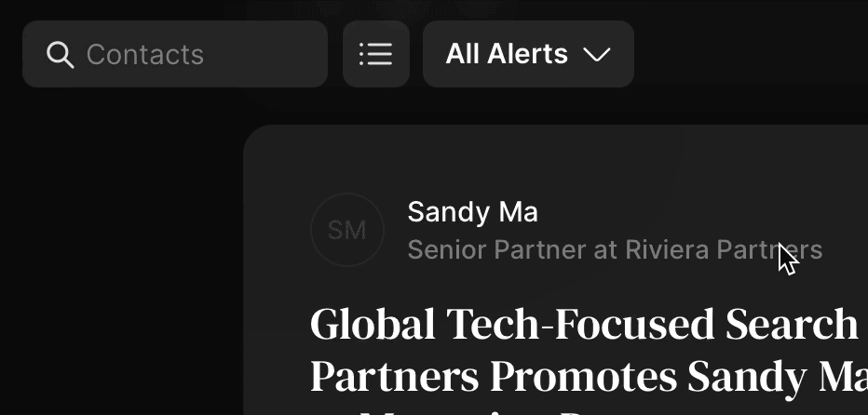The height and width of the screenshot is (415, 868).
Task: Click the blank card area beside Sandy Ma
Action: click(x=698, y=212)
